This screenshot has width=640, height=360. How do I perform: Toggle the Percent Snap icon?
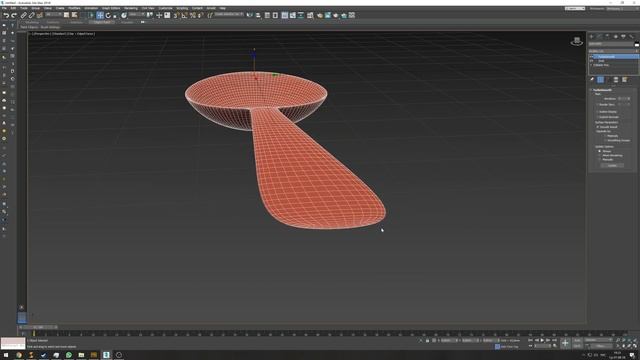point(192,15)
